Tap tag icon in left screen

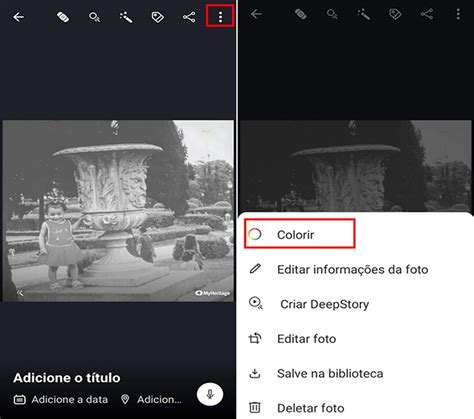157,17
